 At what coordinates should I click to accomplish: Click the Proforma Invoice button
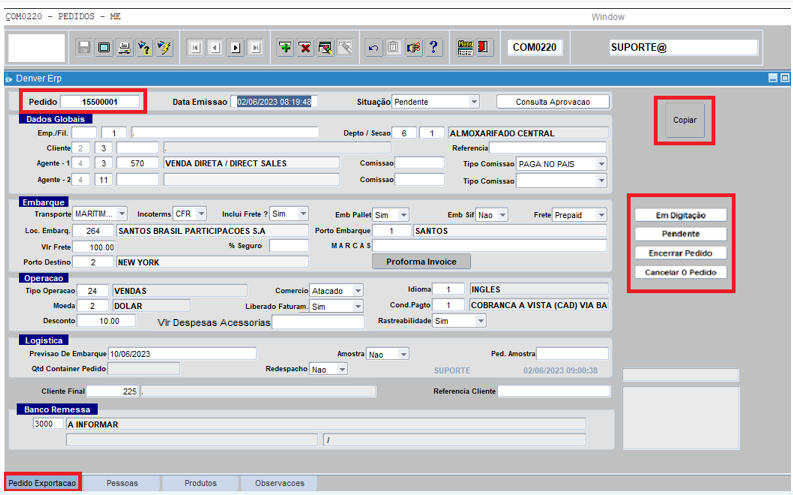(421, 261)
